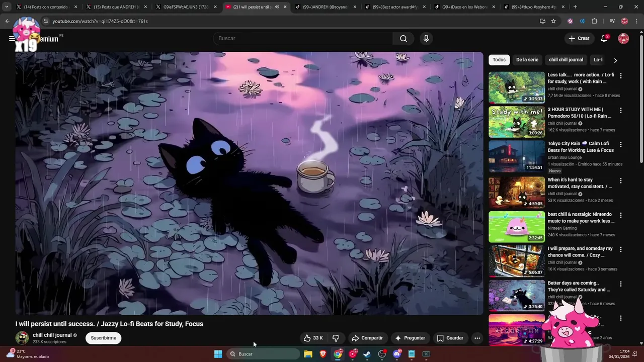
Task: Switch to '(15) Posts que ANDREH' tab
Action: pyautogui.click(x=116, y=7)
